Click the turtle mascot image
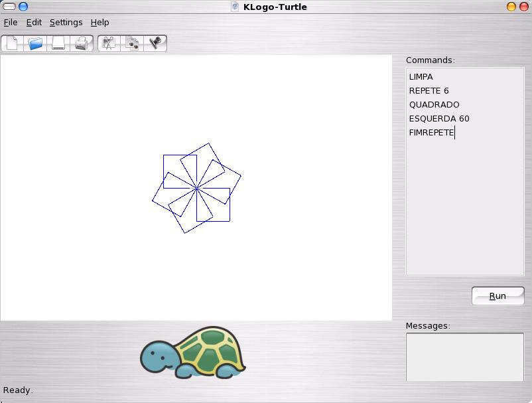Image resolution: width=532 pixels, height=403 pixels. [x=193, y=353]
